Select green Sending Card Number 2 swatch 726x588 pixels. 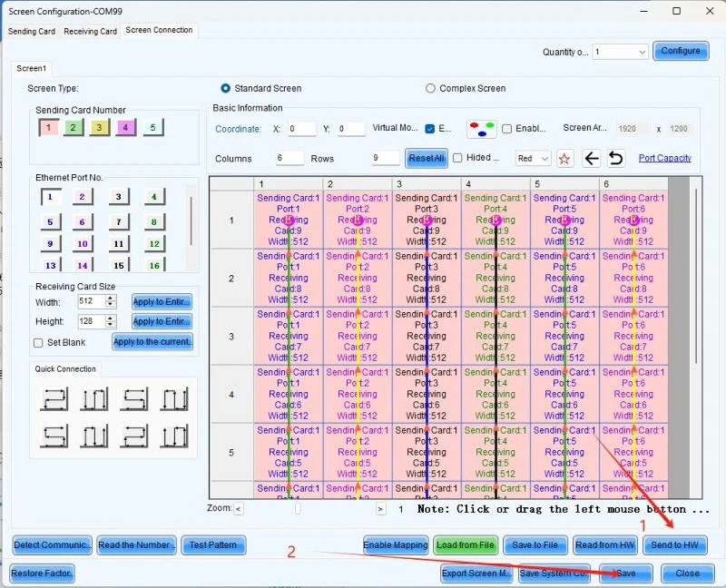click(74, 127)
